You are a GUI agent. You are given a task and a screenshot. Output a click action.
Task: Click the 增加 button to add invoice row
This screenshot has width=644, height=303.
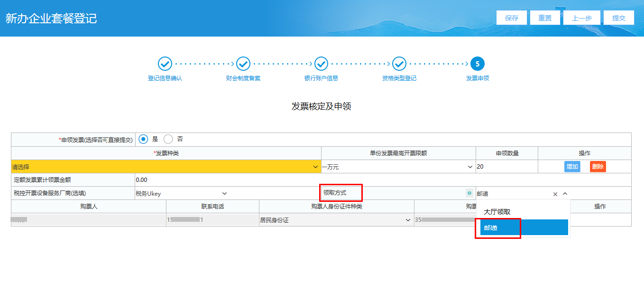(572, 167)
